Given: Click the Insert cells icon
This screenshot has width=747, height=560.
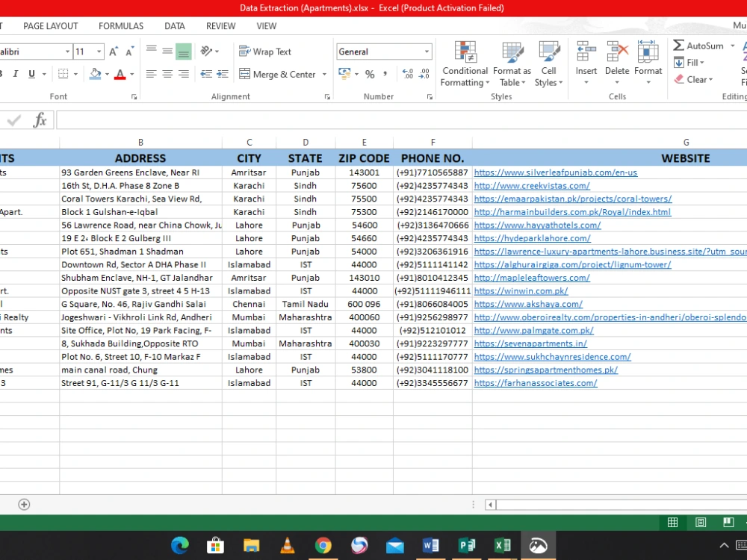Looking at the screenshot, I should (x=586, y=52).
